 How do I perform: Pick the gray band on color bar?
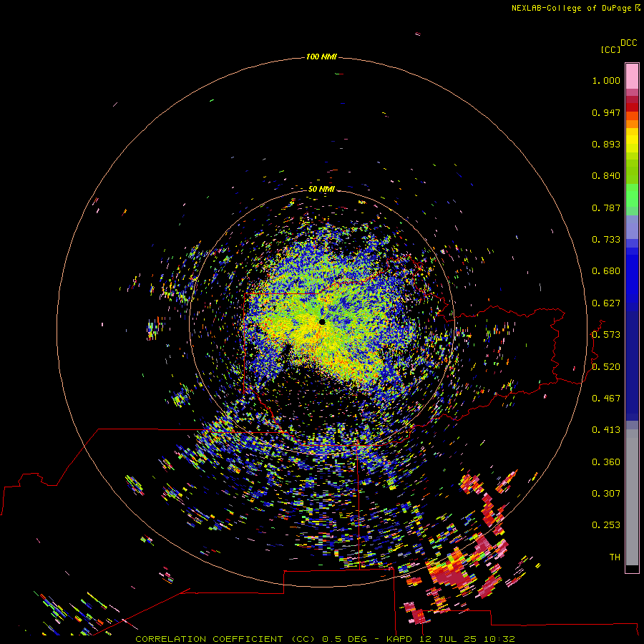(632, 497)
